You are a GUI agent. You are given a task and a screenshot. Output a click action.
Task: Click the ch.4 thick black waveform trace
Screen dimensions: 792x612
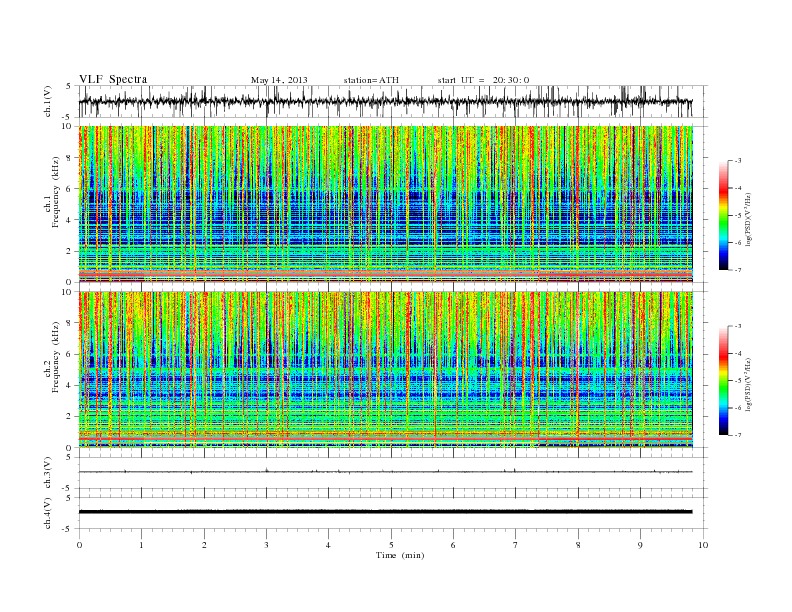click(385, 512)
